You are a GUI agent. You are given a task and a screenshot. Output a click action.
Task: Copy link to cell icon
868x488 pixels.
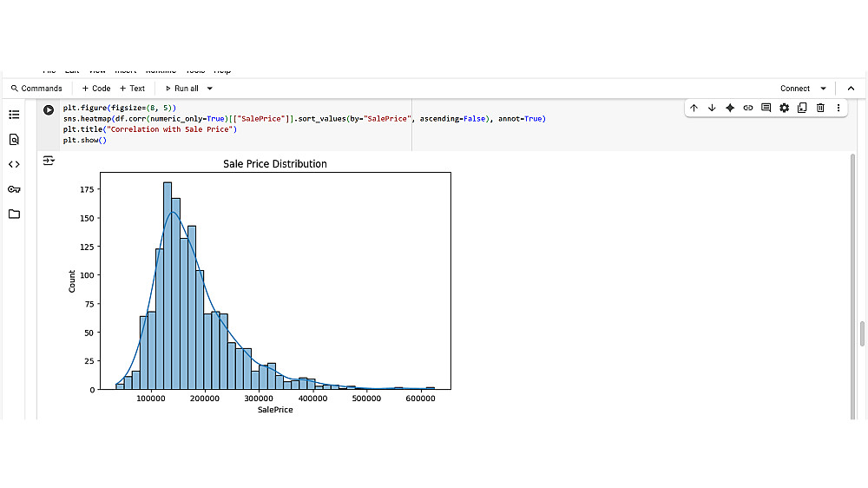(748, 108)
